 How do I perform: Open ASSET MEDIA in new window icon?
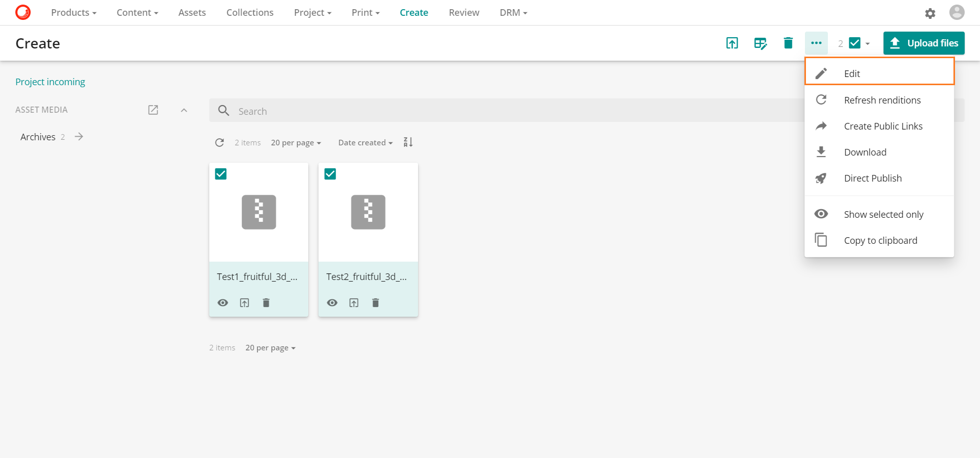(x=153, y=110)
